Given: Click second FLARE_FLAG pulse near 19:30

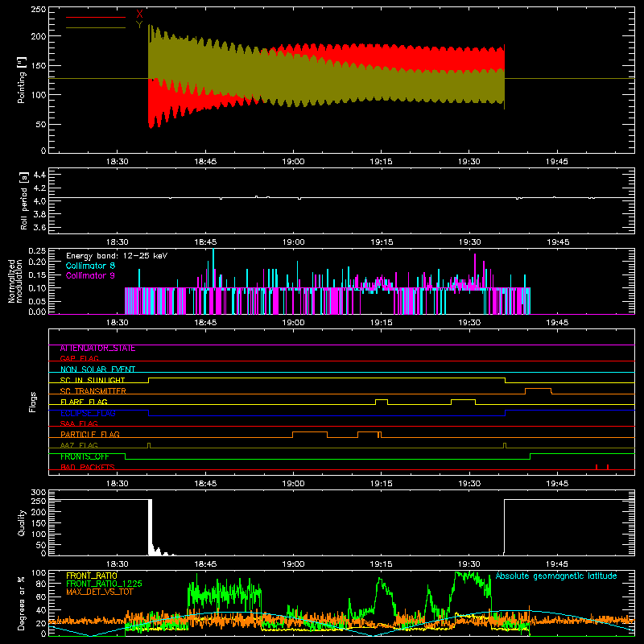Looking at the screenshot, I should pos(464,401).
